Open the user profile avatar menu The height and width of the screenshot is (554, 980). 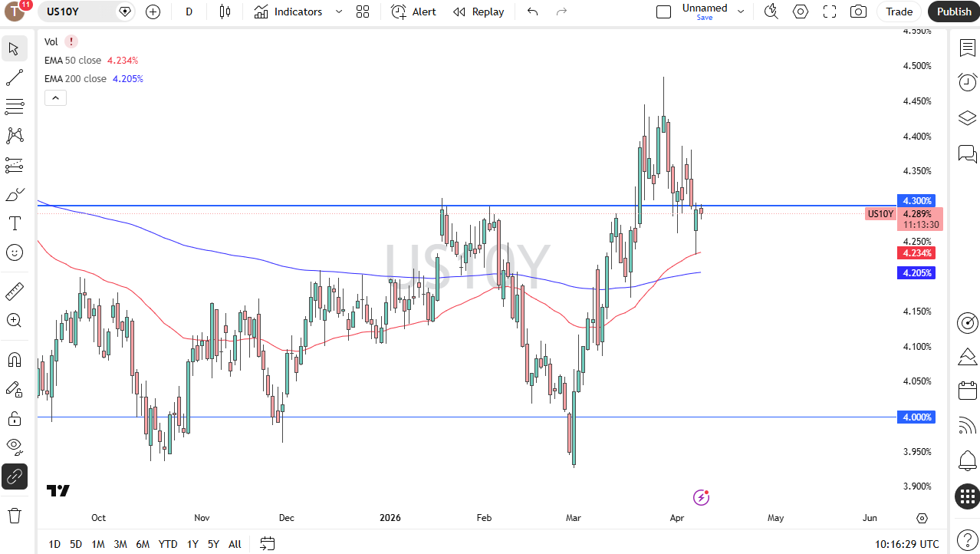tap(15, 11)
